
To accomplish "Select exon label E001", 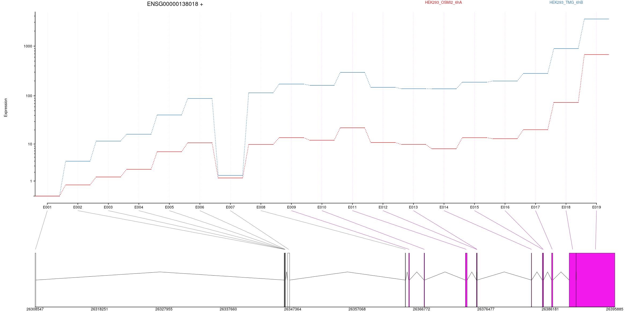I will point(47,207).
